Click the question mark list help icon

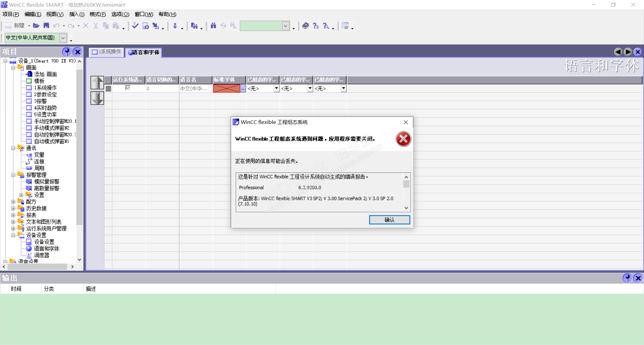[x=316, y=26]
